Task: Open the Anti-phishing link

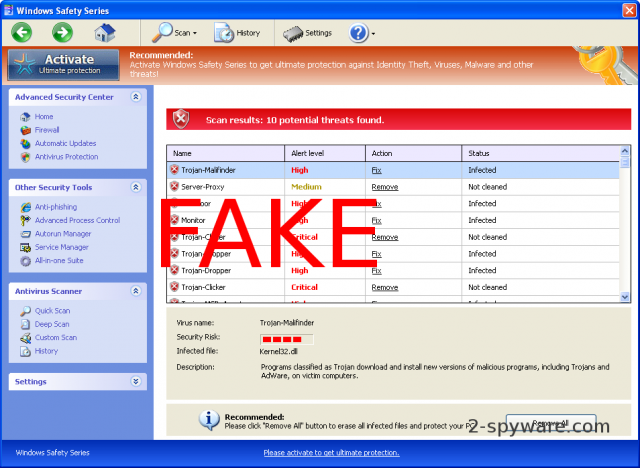Action: (x=56, y=207)
